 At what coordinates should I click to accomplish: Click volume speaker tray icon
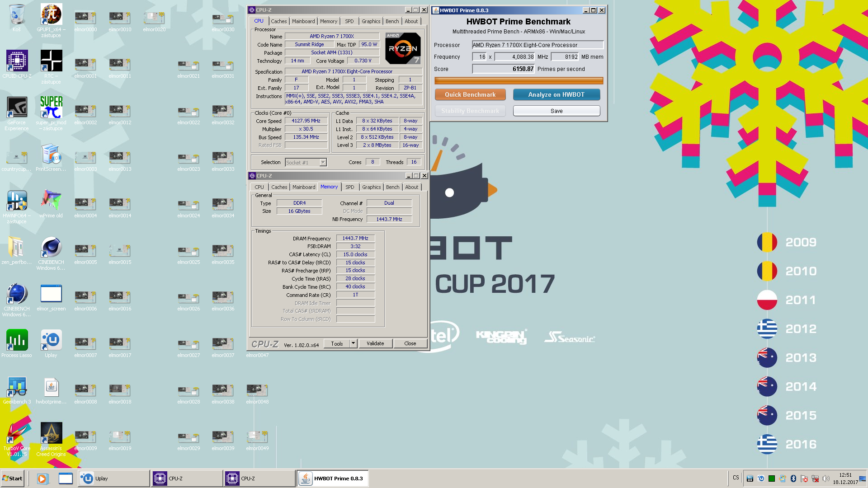(826, 479)
